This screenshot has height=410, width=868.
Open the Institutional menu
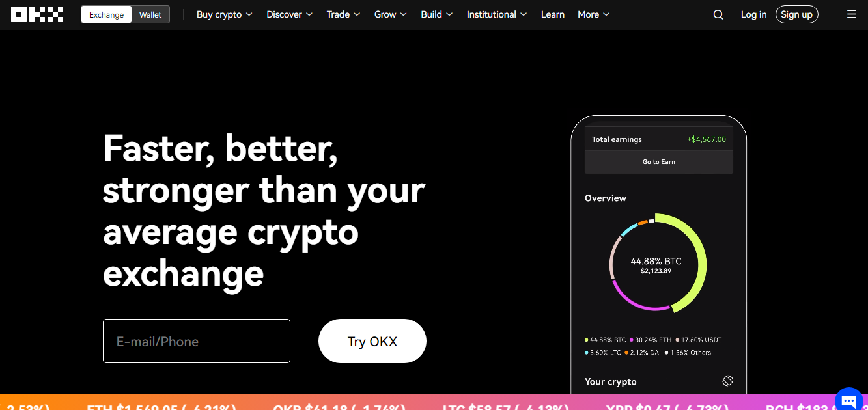(x=497, y=14)
